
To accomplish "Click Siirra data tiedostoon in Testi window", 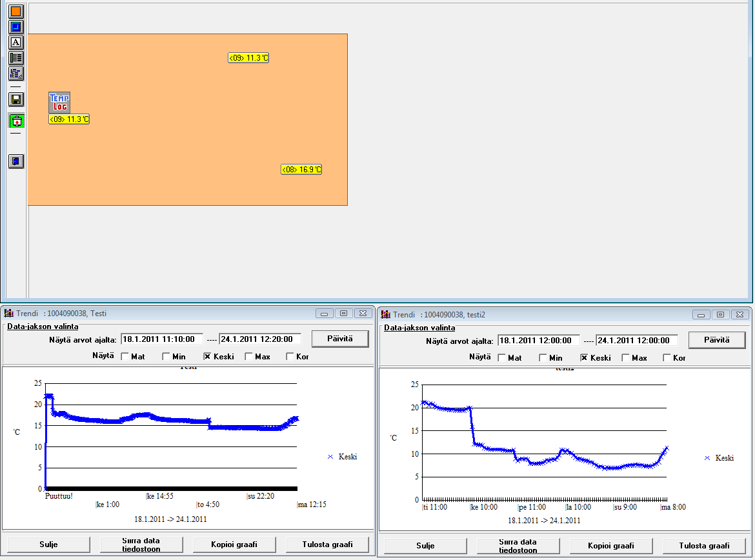I will 141,545.
